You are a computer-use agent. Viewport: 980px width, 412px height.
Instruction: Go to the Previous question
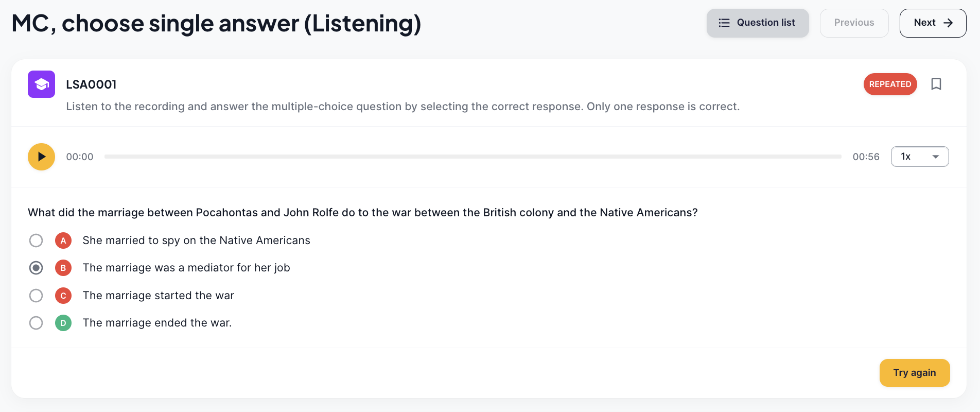coord(854,23)
